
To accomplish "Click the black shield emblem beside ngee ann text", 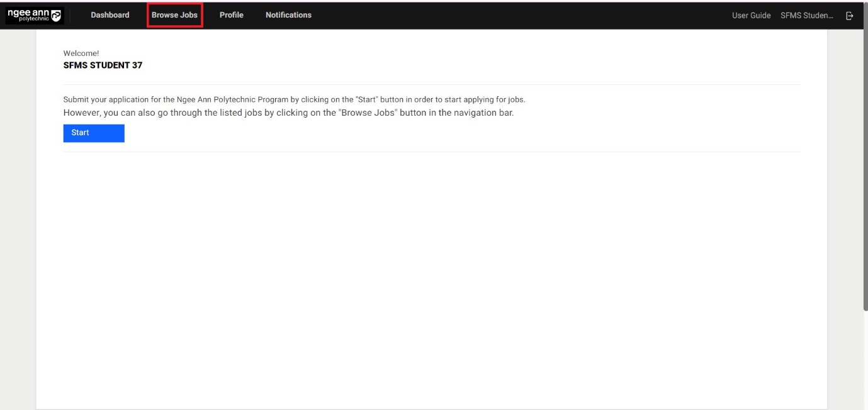I will [x=57, y=14].
